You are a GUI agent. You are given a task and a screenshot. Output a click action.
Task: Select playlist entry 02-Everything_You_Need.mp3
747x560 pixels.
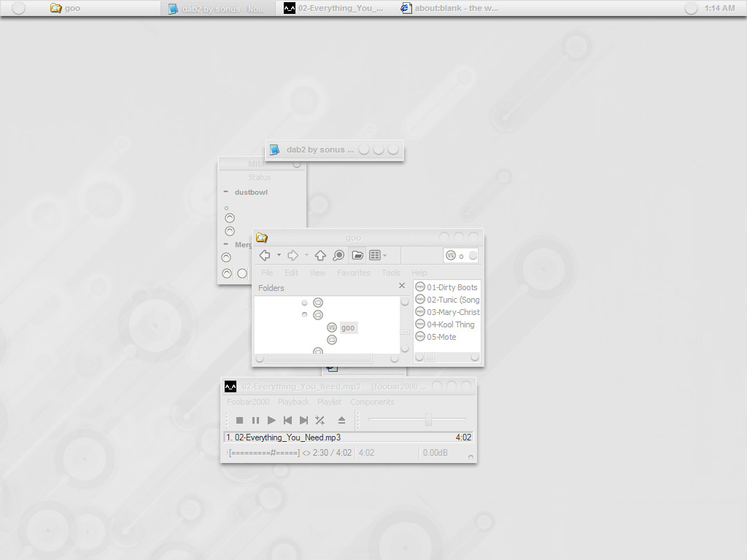click(x=349, y=437)
